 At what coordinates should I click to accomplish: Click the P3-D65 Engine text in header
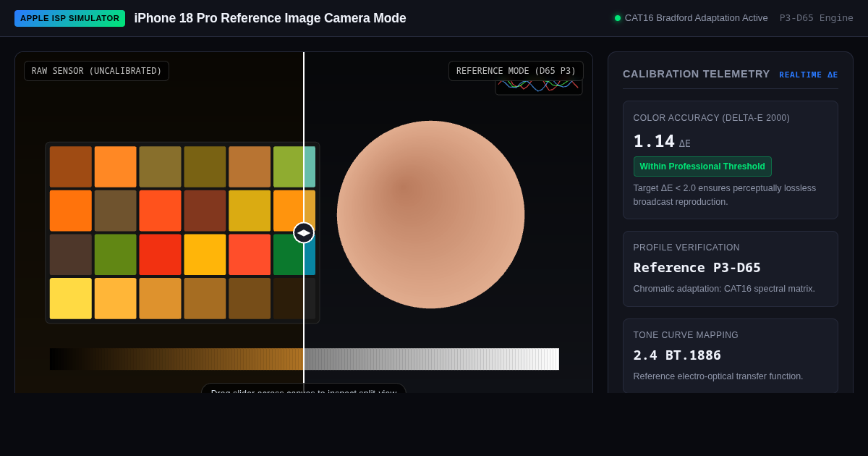tap(817, 18)
